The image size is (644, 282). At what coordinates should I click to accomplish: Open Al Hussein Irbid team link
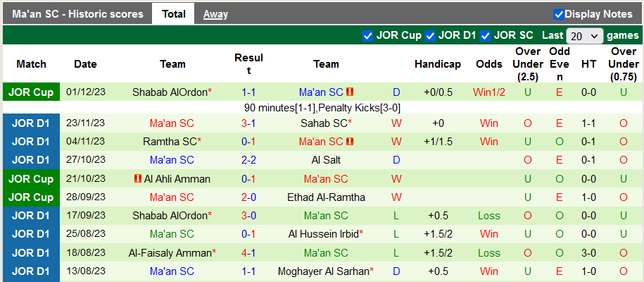[x=323, y=234]
